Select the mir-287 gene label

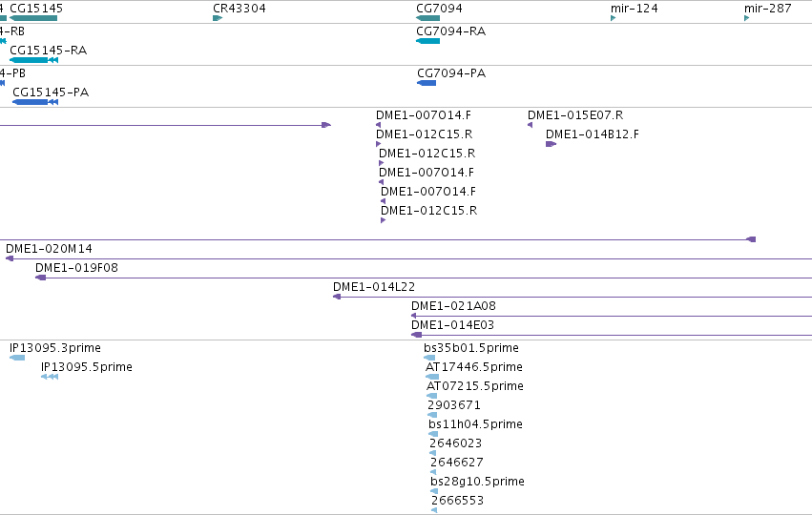tap(767, 9)
